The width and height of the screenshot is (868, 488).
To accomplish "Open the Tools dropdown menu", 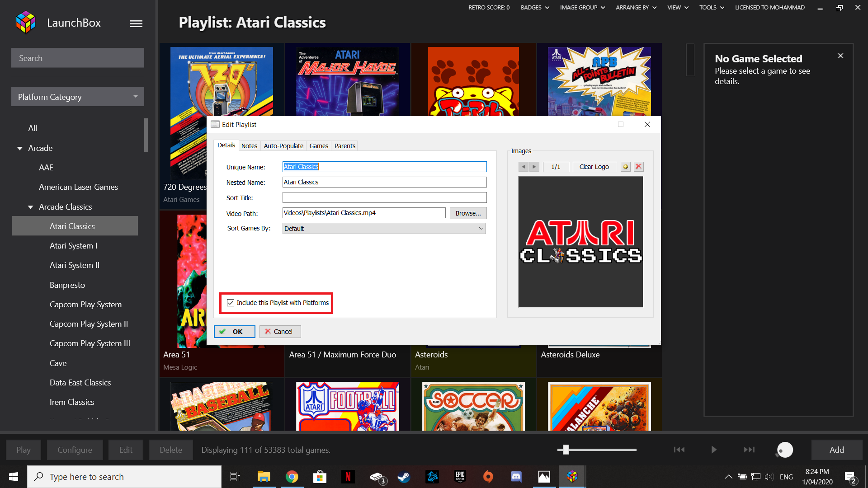I will 712,7.
